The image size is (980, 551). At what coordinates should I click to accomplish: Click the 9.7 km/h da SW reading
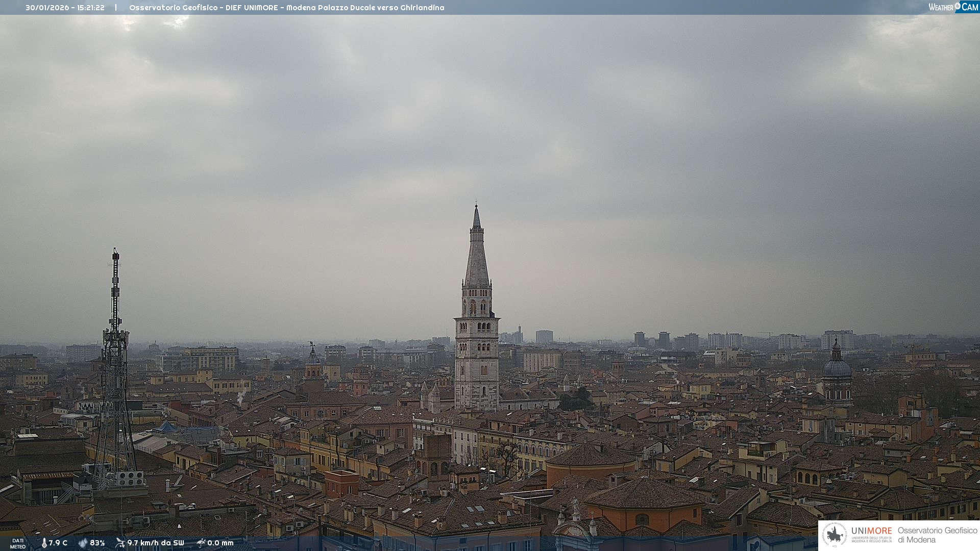click(156, 543)
